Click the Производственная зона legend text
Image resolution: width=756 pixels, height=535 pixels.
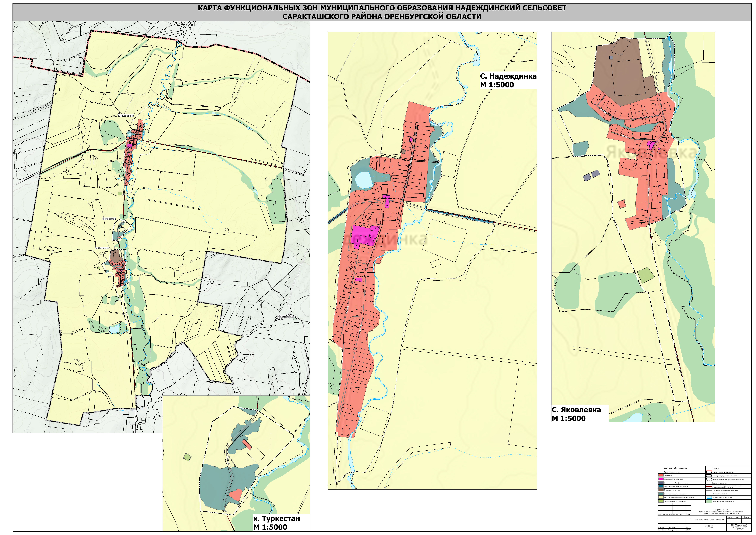click(x=672, y=490)
